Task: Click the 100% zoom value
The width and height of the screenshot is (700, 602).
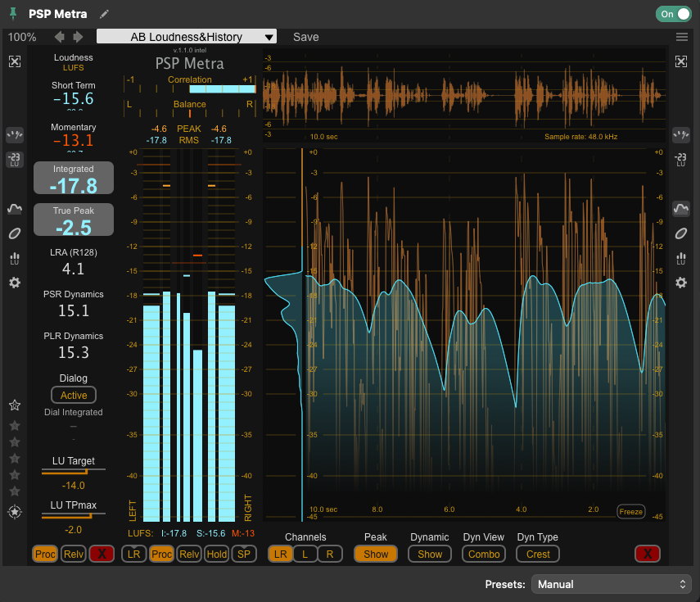Action: (22, 37)
